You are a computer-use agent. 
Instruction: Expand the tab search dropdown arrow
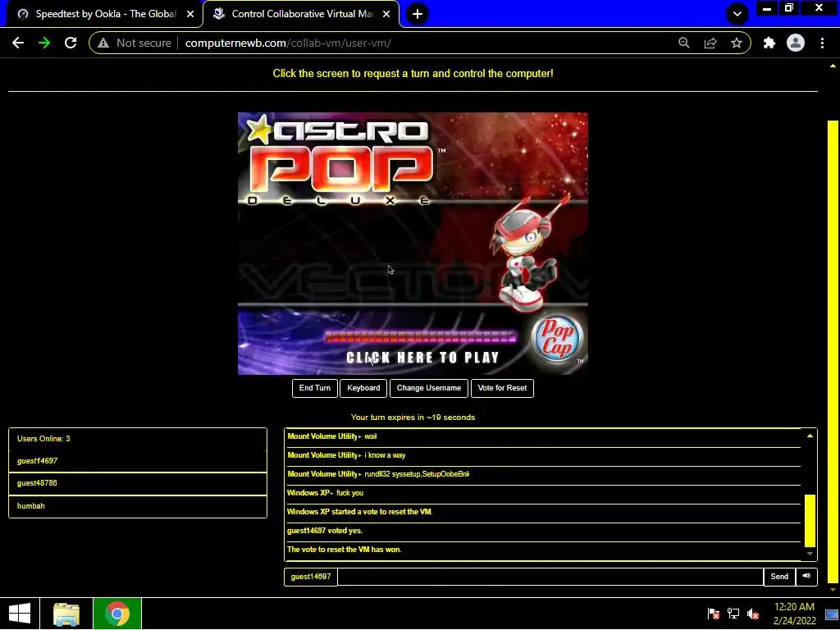tap(737, 14)
